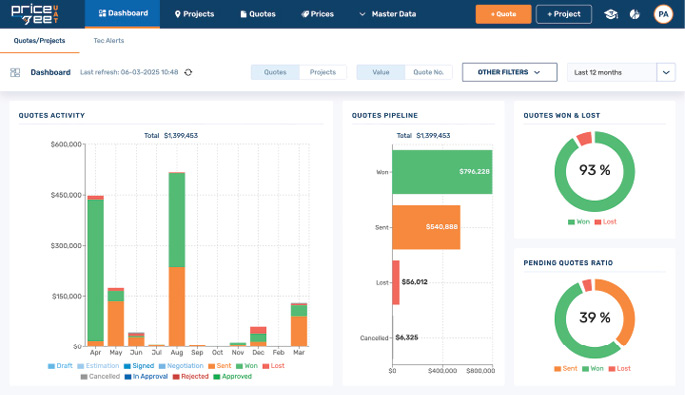The height and width of the screenshot is (395, 685).
Task: Select the Projects toggle option
Action: coord(323,72)
